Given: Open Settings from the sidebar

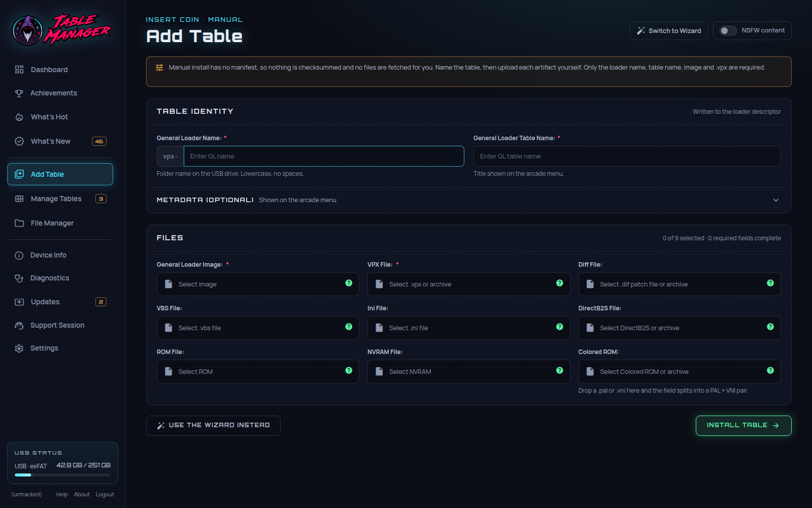Looking at the screenshot, I should click(x=60, y=348).
